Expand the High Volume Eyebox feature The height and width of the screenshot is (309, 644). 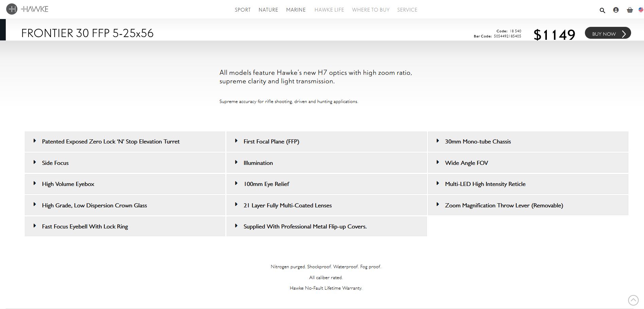(x=125, y=184)
